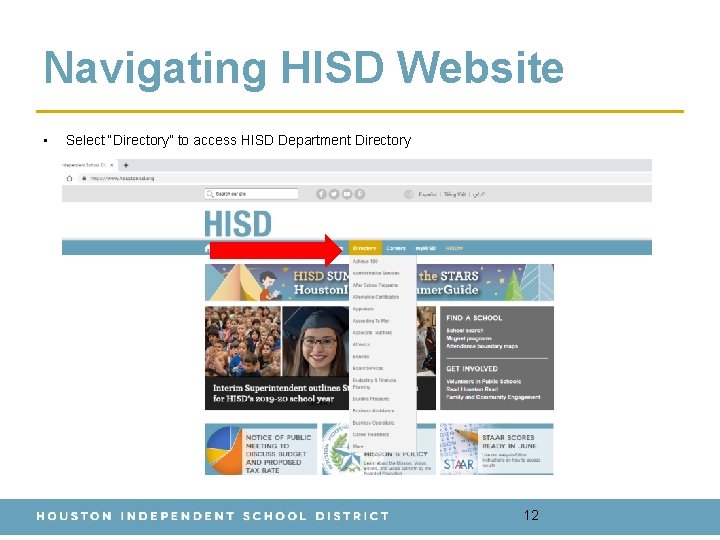Open Attendance boundary maps link
This screenshot has height=540, width=720.
click(x=482, y=346)
